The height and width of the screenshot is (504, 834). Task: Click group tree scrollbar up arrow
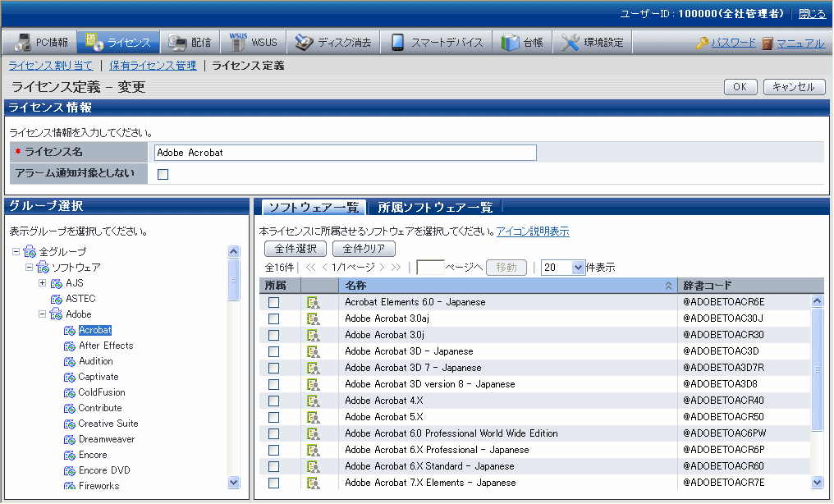coord(233,251)
